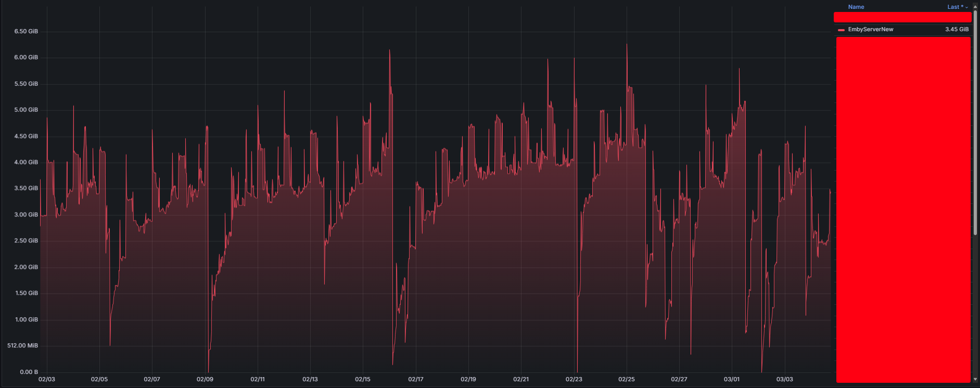This screenshot has height=388, width=980.
Task: Click the legend scrollbar down arrow
Action: (976, 380)
